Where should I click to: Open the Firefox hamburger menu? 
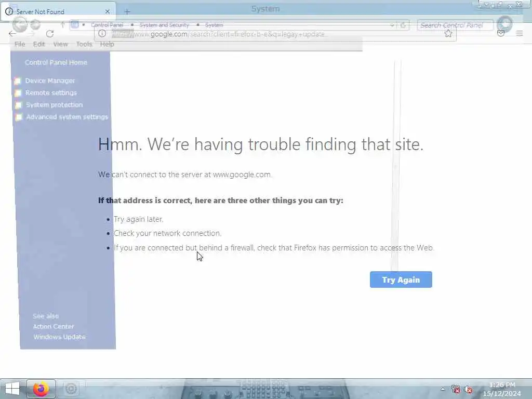520,33
